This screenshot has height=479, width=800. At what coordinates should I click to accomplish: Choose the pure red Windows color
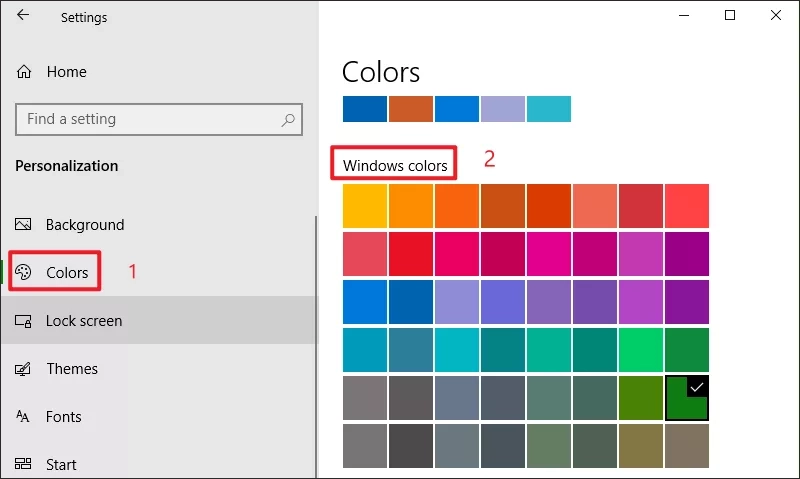pos(411,254)
